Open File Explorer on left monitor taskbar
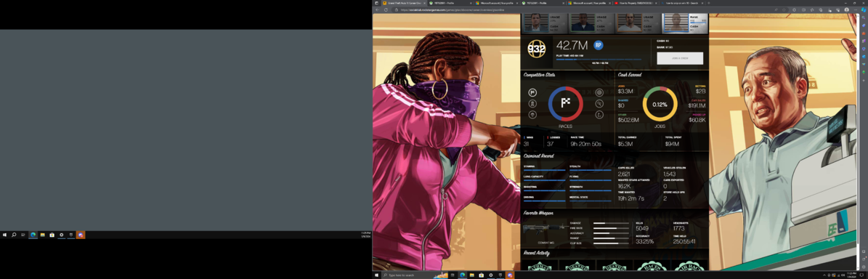This screenshot has width=868, height=279. click(x=43, y=235)
